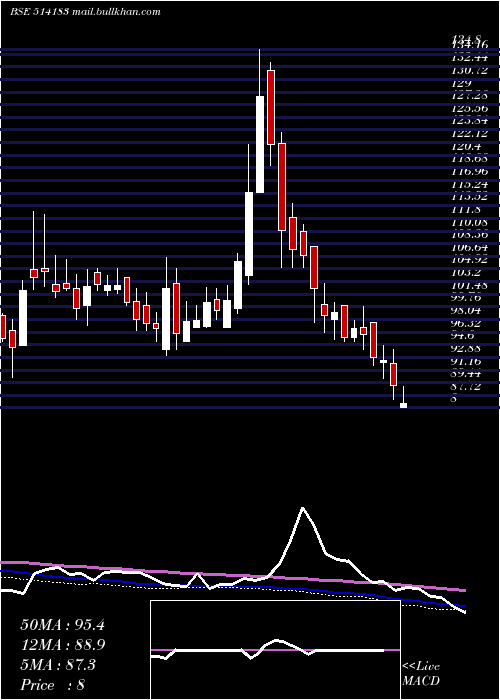This screenshot has height=700, width=500.
Task: Click the 91.16 price axis label
Action: [x=467, y=361]
